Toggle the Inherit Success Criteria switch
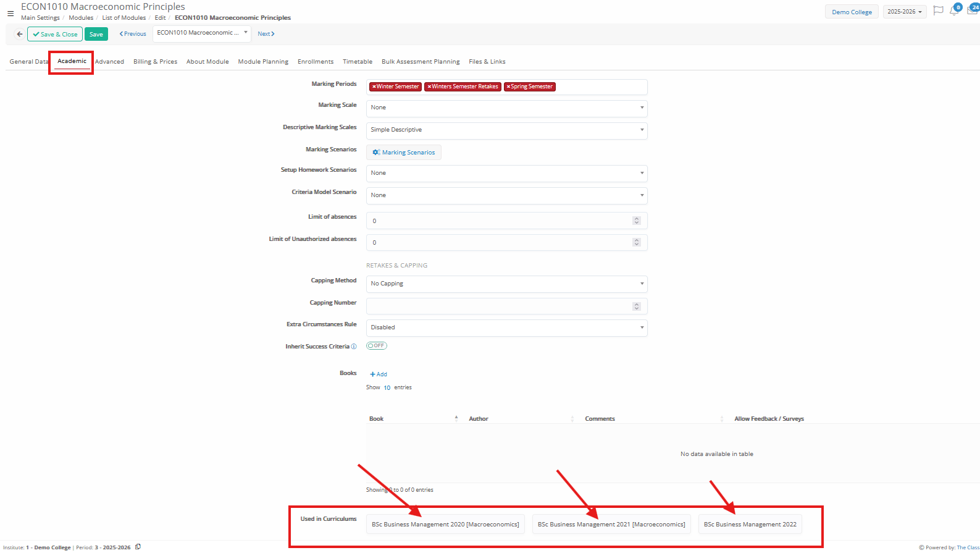980x553 pixels. 377,346
